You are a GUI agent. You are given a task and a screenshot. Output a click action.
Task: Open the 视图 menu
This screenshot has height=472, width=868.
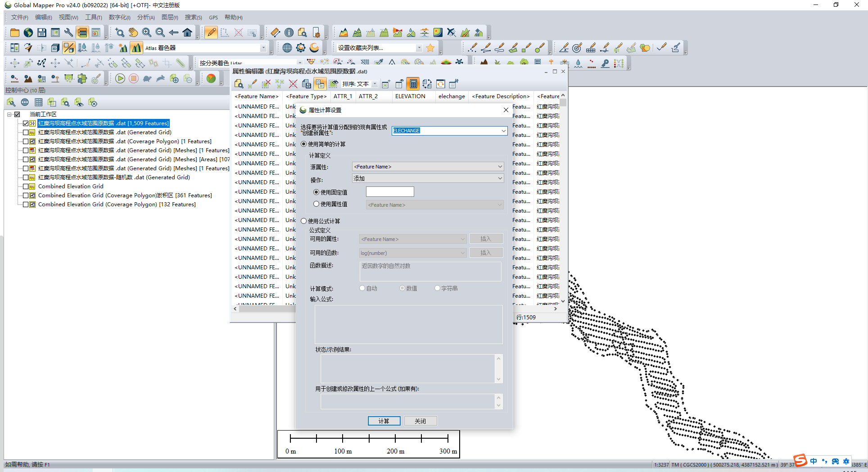click(68, 18)
